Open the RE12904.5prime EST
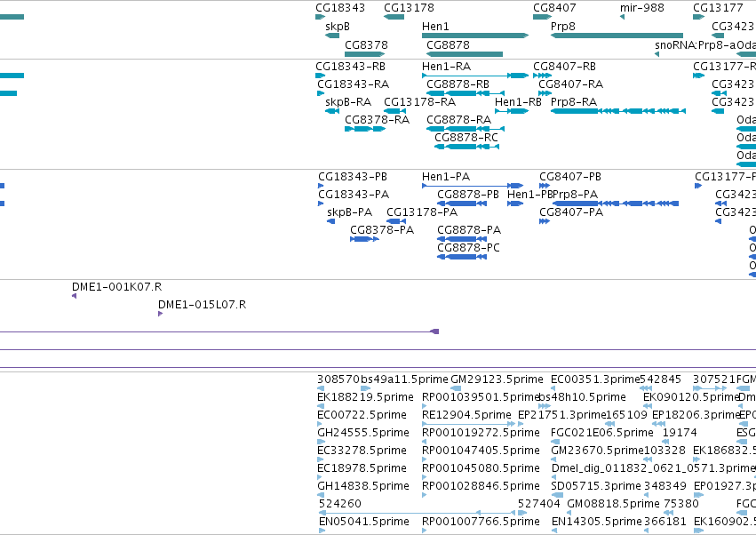Viewport: 756px width, 535px height. pyautogui.click(x=466, y=415)
